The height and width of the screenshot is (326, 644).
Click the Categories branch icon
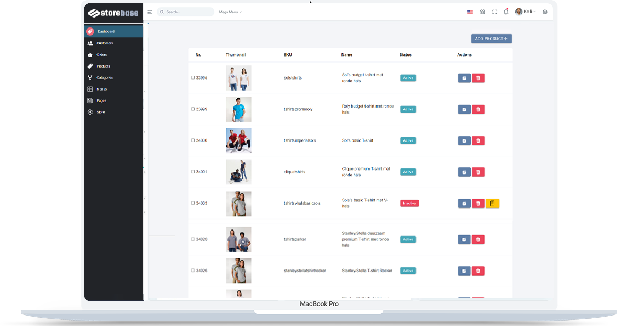pos(90,77)
